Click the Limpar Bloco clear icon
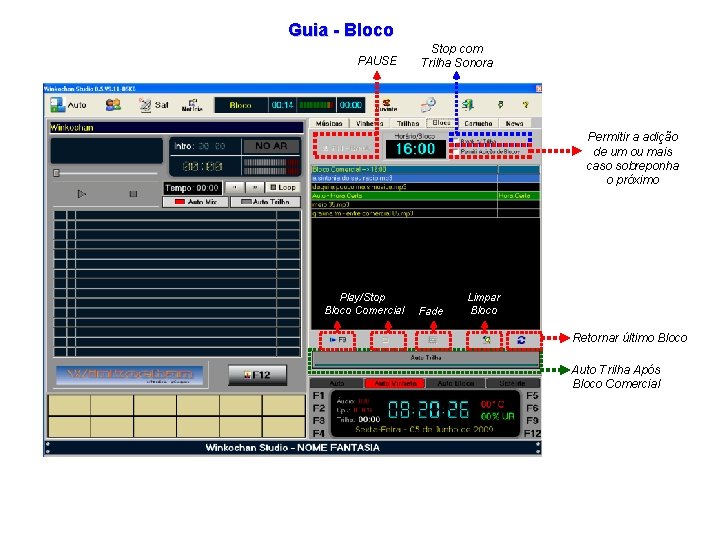The height and width of the screenshot is (540, 720). point(485,340)
